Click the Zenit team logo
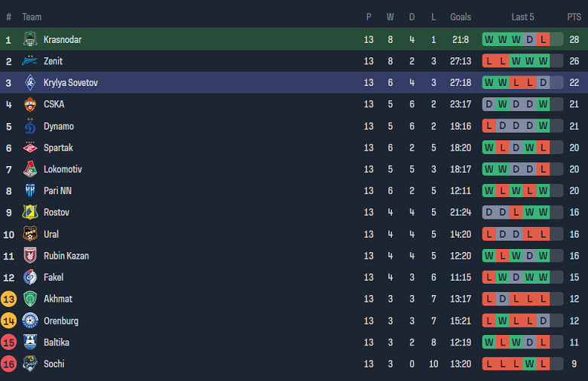This screenshot has width=588, height=381. tap(30, 61)
